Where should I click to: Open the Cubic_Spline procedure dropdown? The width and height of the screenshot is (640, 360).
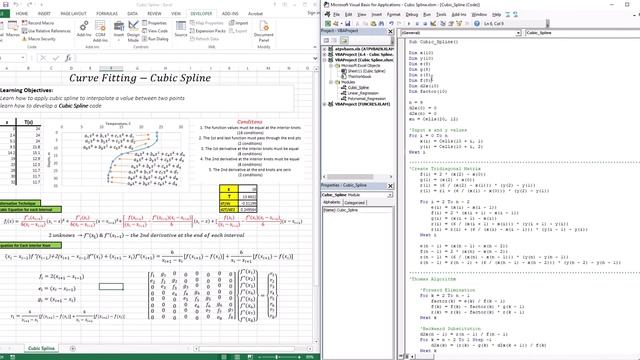click(582, 33)
